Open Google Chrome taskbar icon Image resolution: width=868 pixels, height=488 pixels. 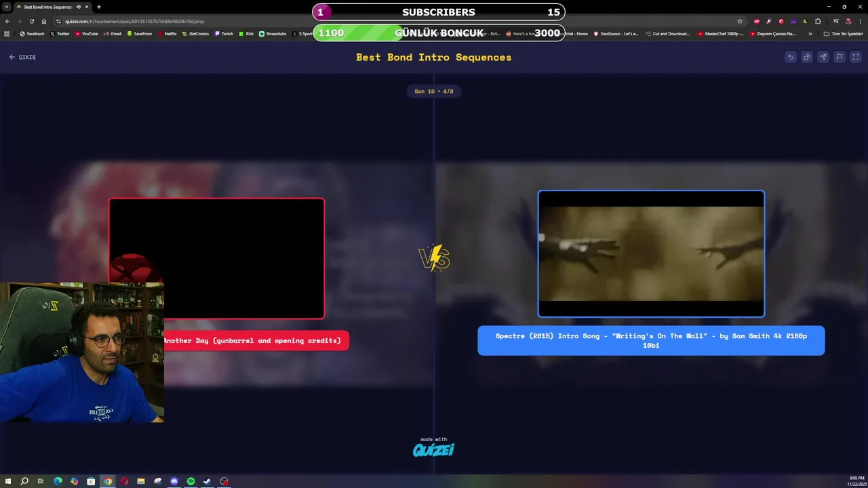(x=108, y=481)
